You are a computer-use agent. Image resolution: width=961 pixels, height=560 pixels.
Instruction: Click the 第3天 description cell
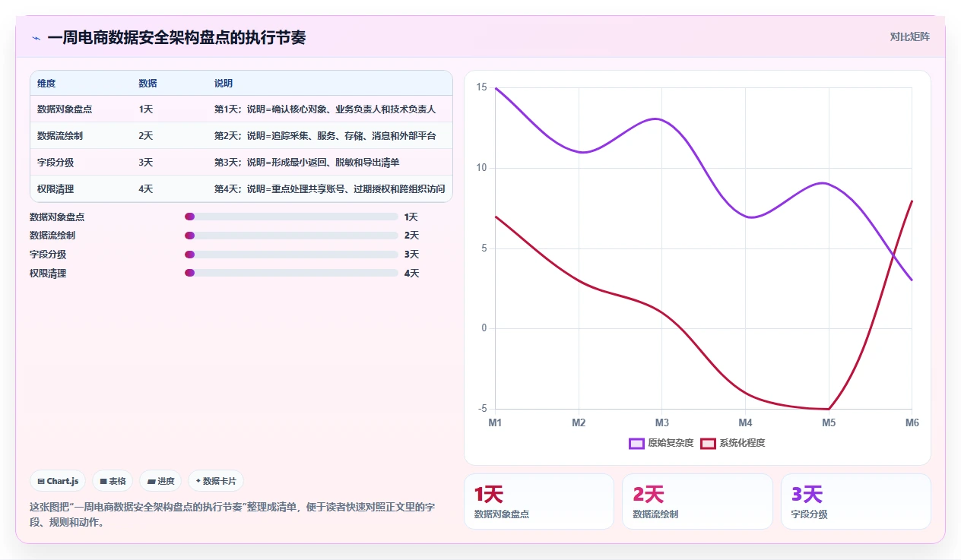[329, 162]
